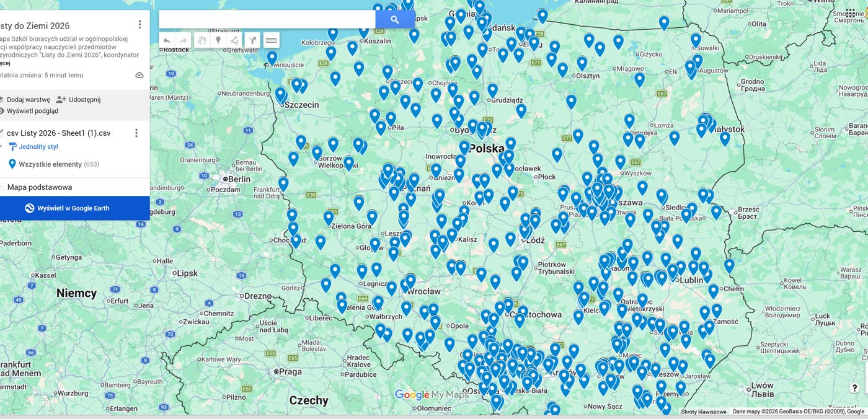
Task: Open csv layer three-dot options menu
Action: [136, 133]
